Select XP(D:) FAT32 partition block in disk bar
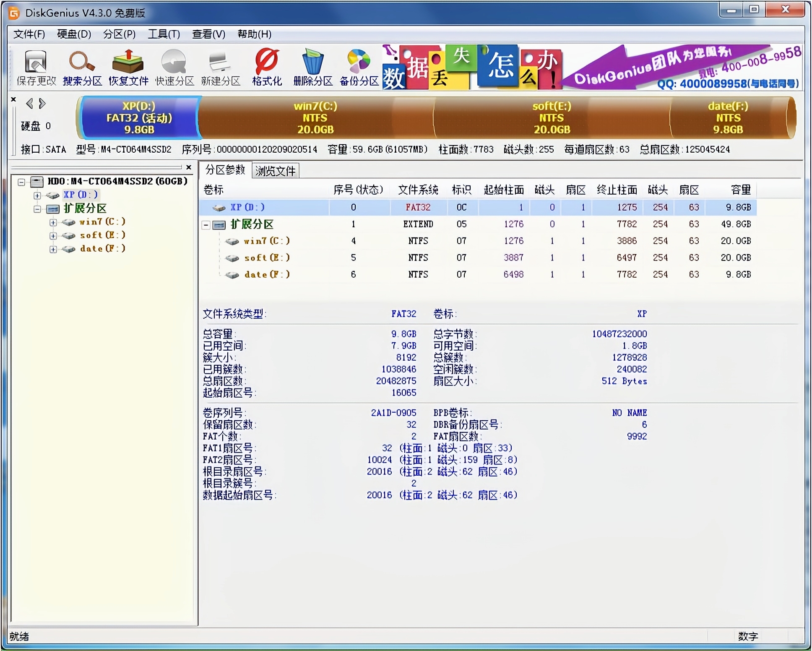 [139, 117]
